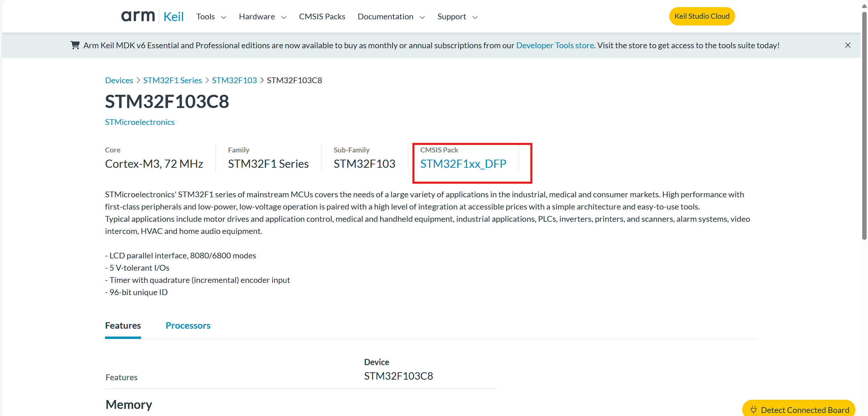Click the Detect Connected Board button

tap(799, 409)
